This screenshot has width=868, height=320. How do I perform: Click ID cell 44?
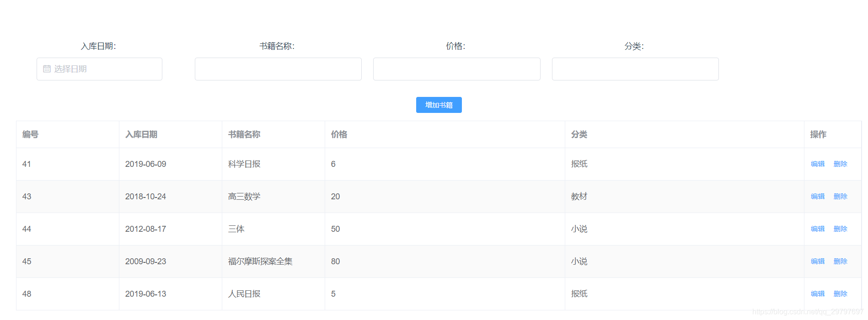(x=68, y=229)
